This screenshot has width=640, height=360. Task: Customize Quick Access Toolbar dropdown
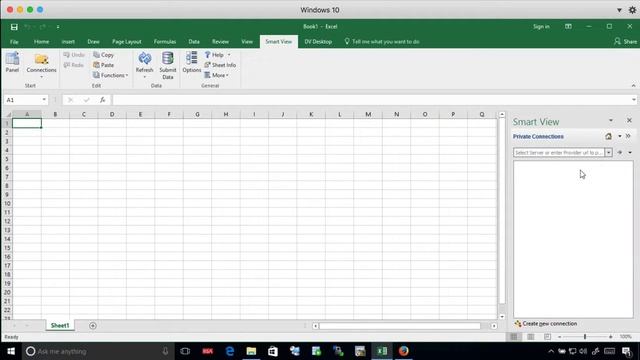click(x=58, y=27)
